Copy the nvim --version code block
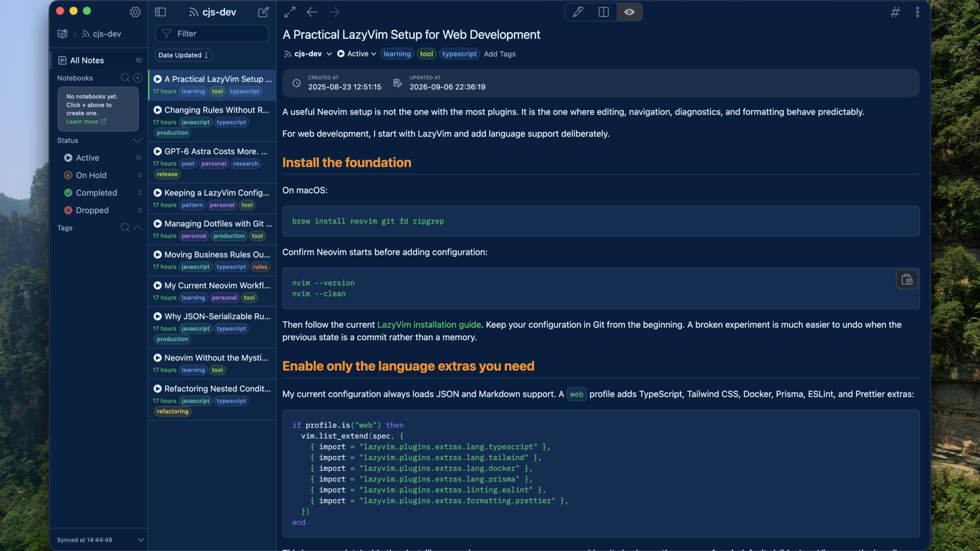The height and width of the screenshot is (551, 980). [906, 280]
